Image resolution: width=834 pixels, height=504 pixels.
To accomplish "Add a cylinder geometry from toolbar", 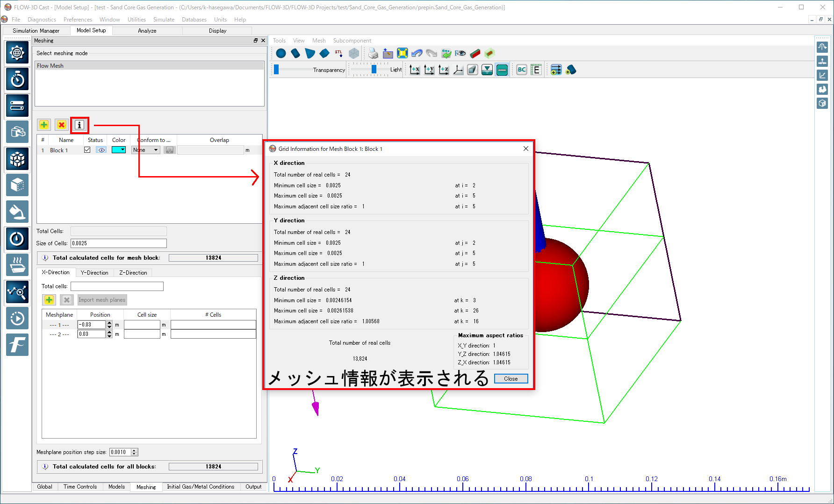I will click(x=295, y=53).
